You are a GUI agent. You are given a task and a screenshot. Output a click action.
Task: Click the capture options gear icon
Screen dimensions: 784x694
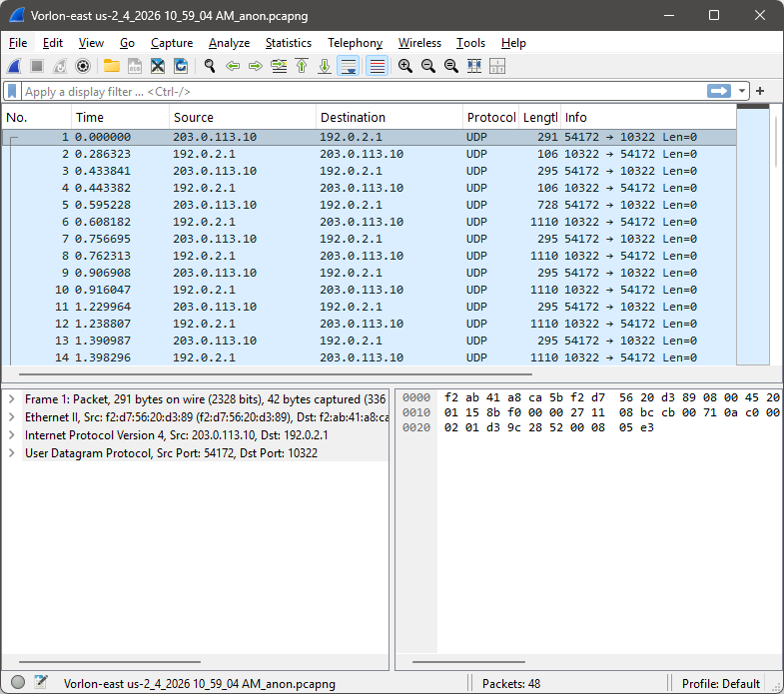(83, 66)
